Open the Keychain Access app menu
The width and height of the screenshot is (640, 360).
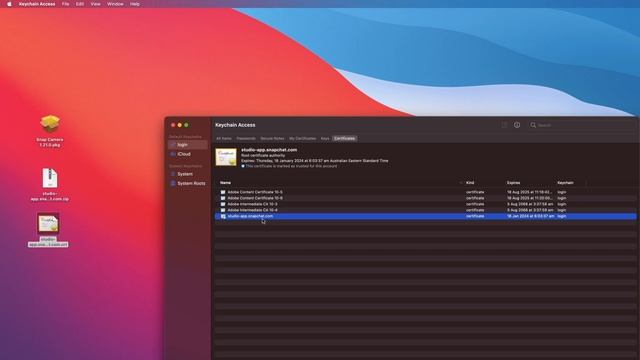click(x=37, y=4)
